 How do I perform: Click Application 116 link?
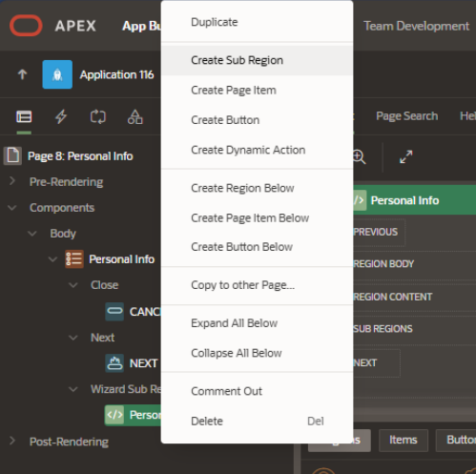point(116,74)
